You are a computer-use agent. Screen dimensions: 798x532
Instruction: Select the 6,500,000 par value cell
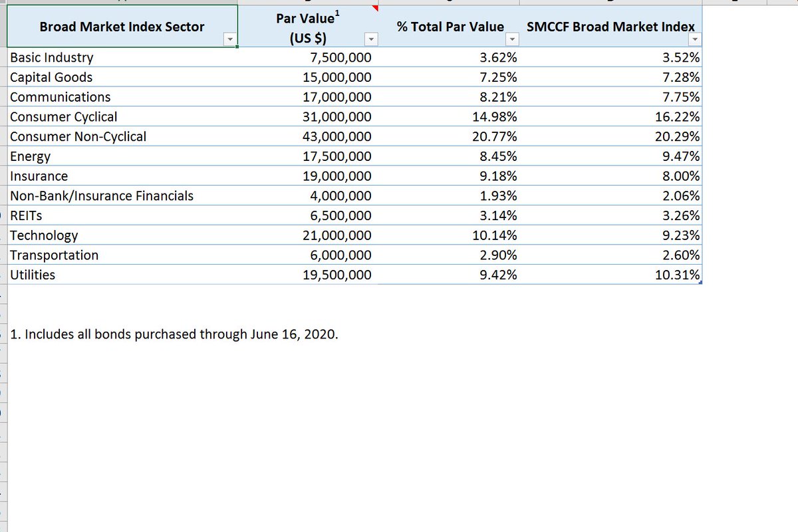(x=308, y=215)
